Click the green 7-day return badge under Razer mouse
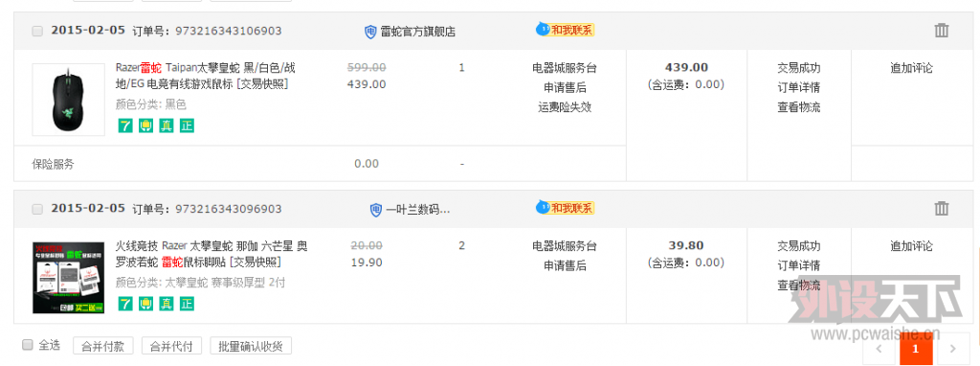The width and height of the screenshot is (980, 366). click(125, 126)
